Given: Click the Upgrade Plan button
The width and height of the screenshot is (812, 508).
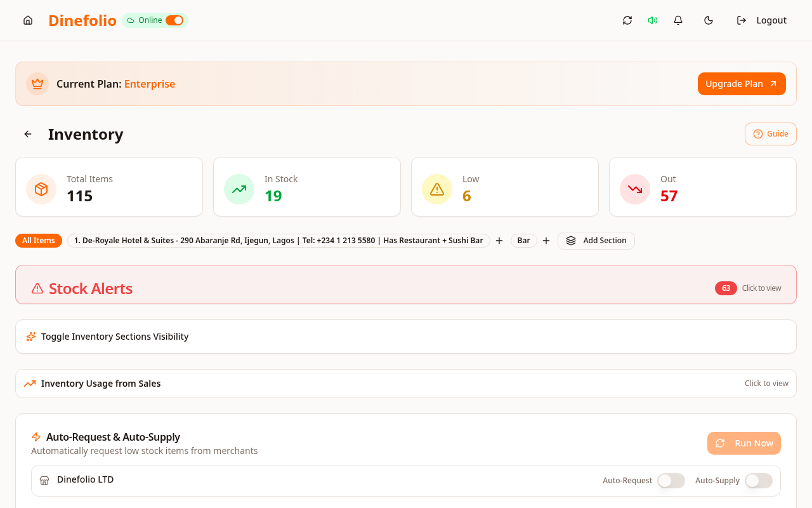Looking at the screenshot, I should point(742,84).
